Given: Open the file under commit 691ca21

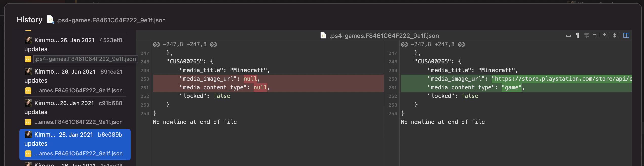Looking at the screenshot, I should (x=79, y=91).
